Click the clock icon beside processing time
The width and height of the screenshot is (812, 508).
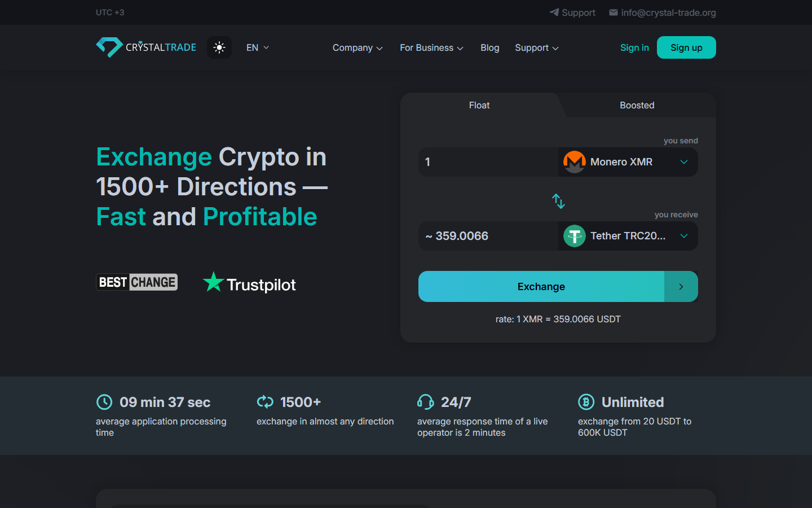pos(104,402)
